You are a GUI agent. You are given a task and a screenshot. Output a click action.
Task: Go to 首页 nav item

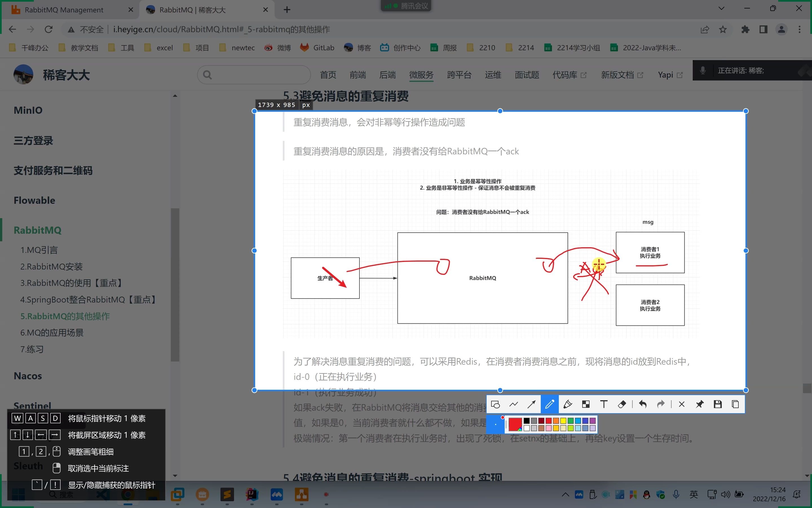(x=328, y=75)
